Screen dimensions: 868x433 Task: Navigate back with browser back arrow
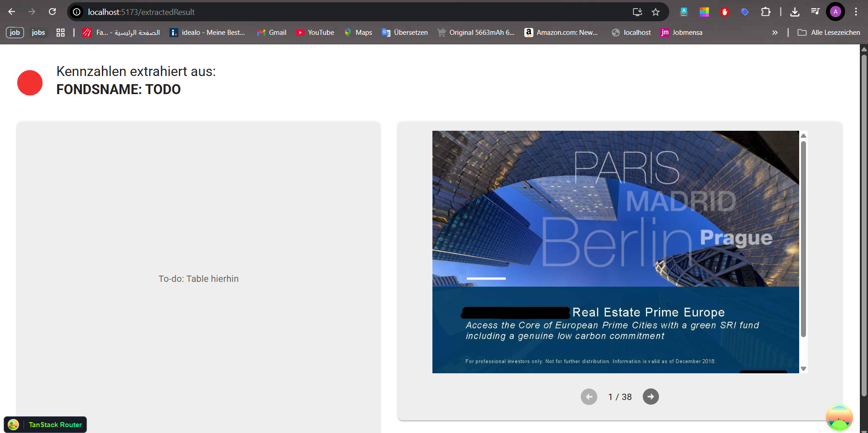click(12, 12)
